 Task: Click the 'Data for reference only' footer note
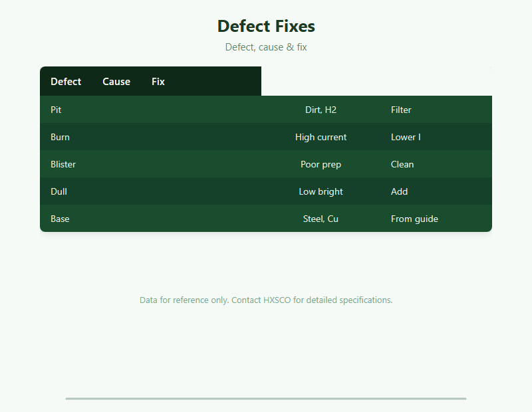click(x=266, y=300)
